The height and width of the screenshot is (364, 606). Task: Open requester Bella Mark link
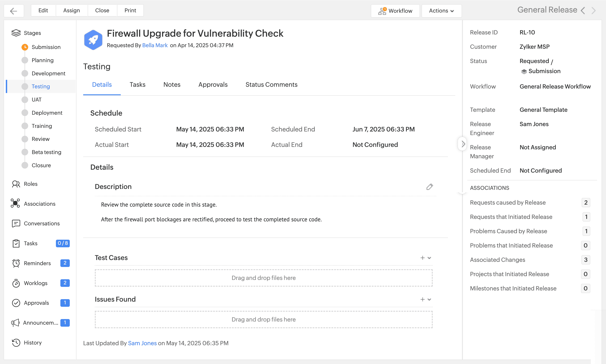pyautogui.click(x=155, y=45)
